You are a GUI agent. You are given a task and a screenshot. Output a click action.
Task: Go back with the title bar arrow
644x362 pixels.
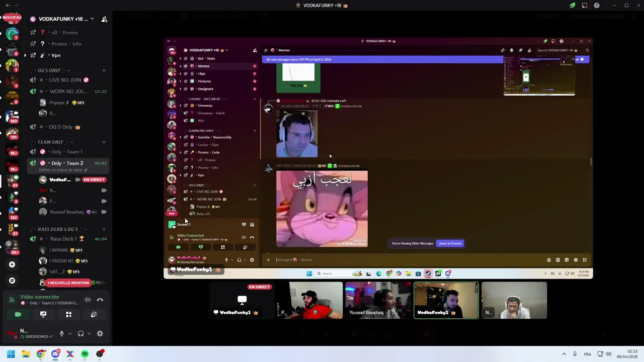pos(8,6)
